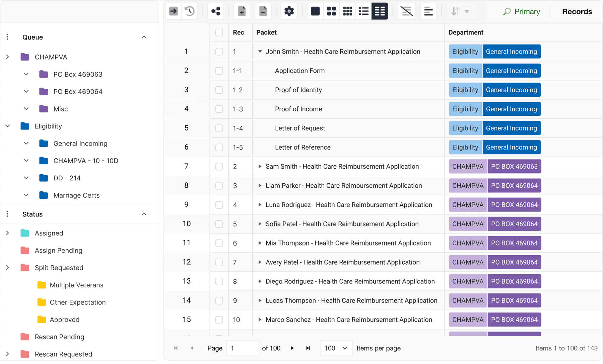Image resolution: width=603 pixels, height=364 pixels.
Task: Open the Approved folder
Action: (64, 320)
